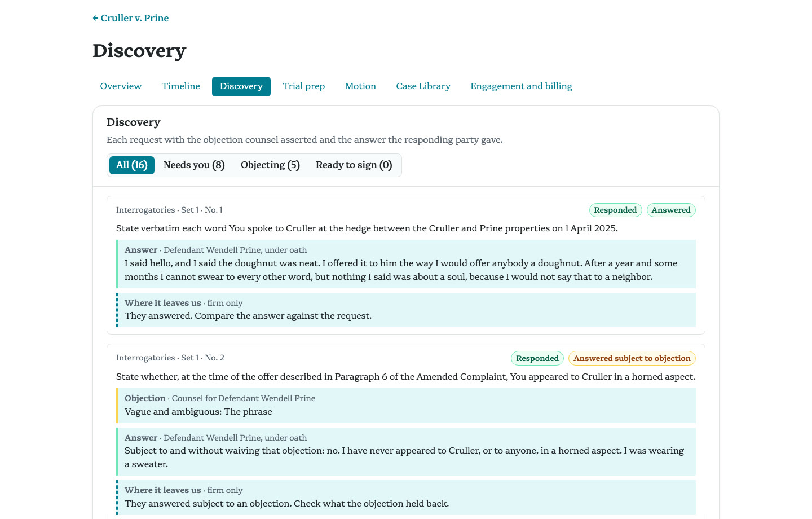Click the 'Interrogatories · Set 1 · No. 2' label
The height and width of the screenshot is (519, 812).
[x=170, y=358]
